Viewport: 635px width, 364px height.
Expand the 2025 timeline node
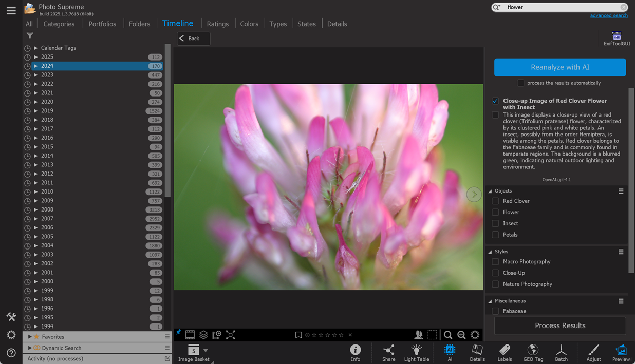[35, 57]
